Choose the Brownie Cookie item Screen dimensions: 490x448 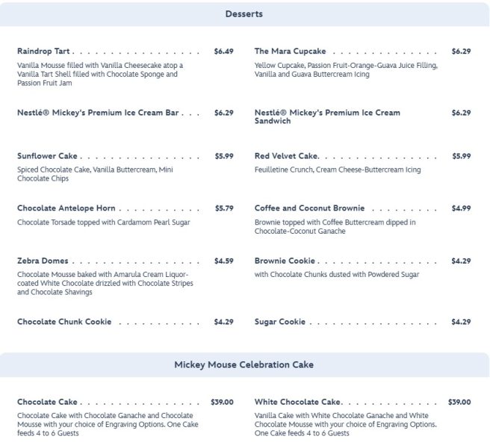(x=285, y=261)
